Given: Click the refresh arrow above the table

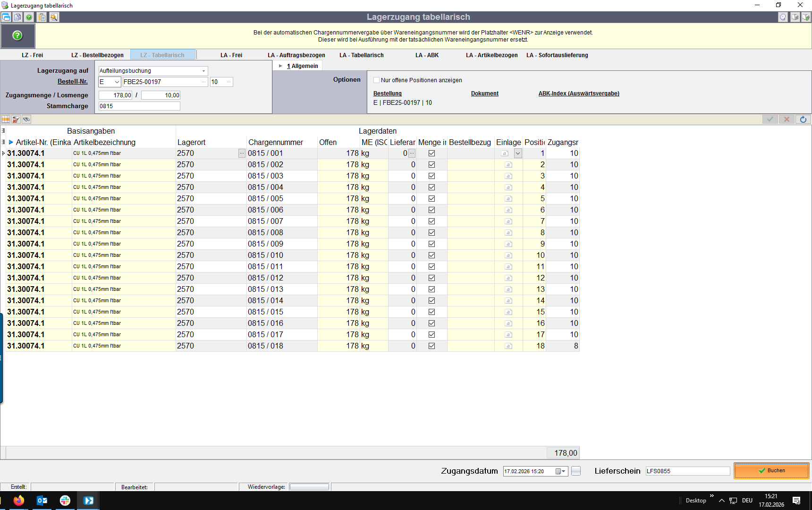Looking at the screenshot, I should click(803, 119).
